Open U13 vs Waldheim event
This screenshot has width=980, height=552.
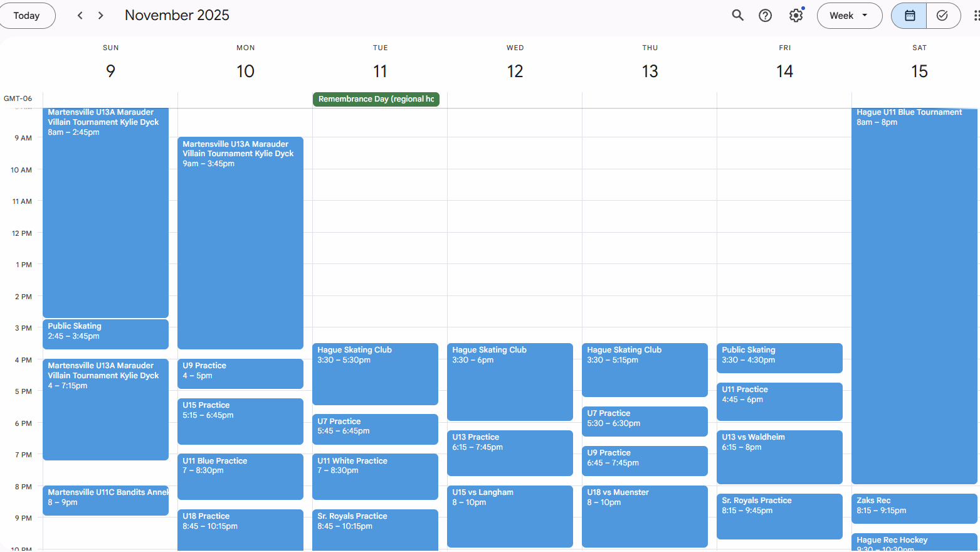coord(779,457)
